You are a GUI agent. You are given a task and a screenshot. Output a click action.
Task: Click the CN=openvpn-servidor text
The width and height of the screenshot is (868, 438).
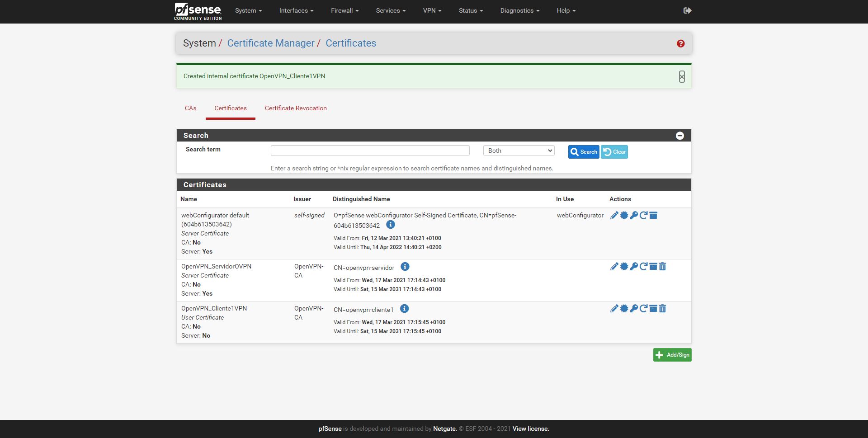[364, 268]
